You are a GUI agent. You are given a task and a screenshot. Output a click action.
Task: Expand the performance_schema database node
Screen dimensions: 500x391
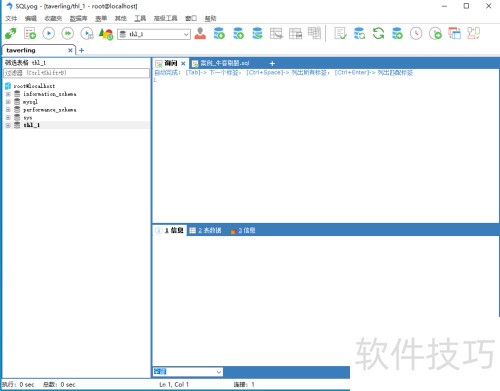[x=8, y=110]
